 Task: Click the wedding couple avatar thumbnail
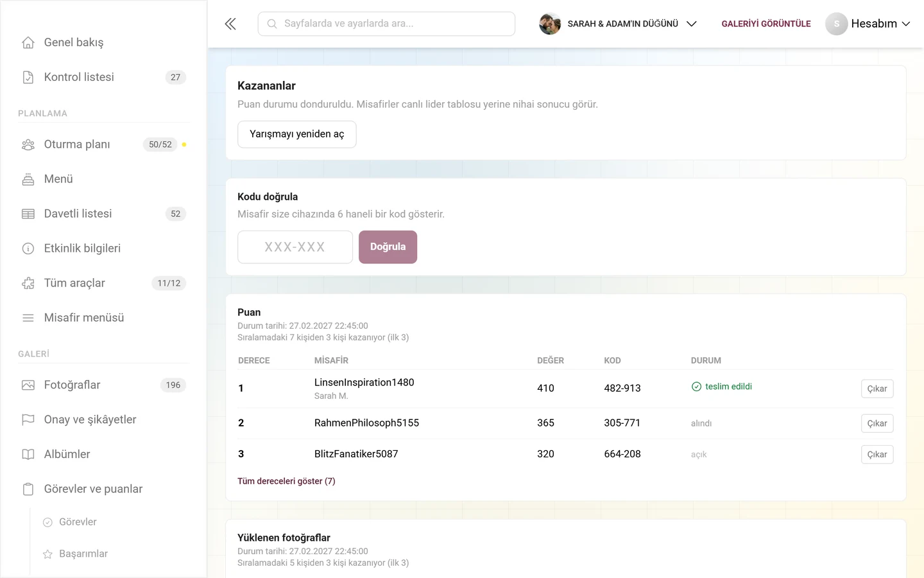[x=550, y=24]
